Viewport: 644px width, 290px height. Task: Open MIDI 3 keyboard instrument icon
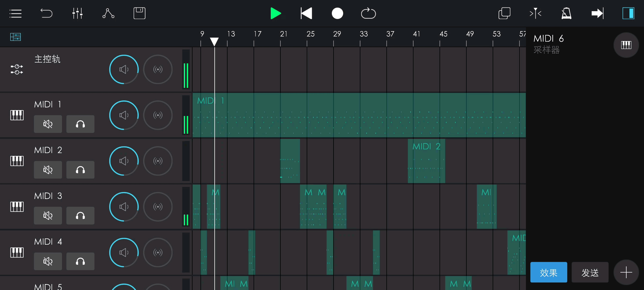click(17, 207)
